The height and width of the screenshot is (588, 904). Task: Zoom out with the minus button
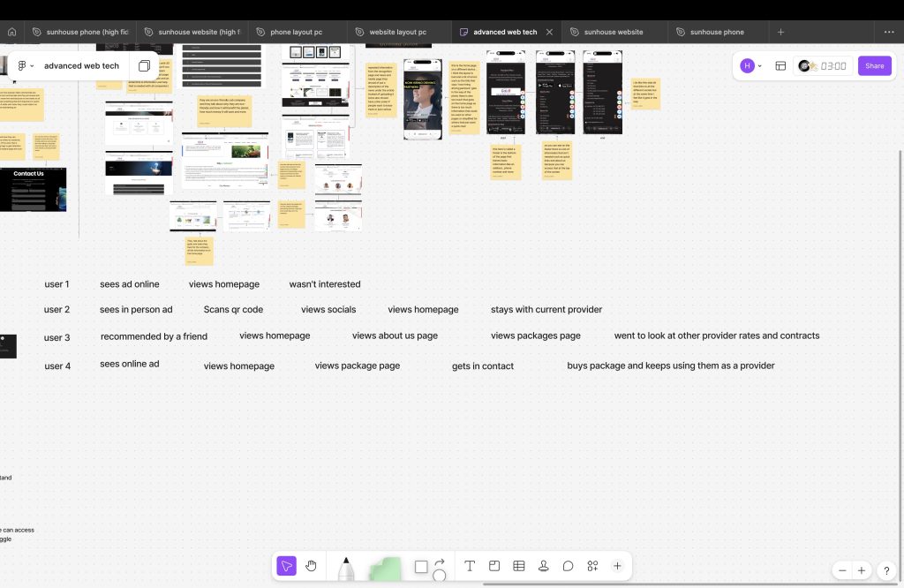pos(843,570)
